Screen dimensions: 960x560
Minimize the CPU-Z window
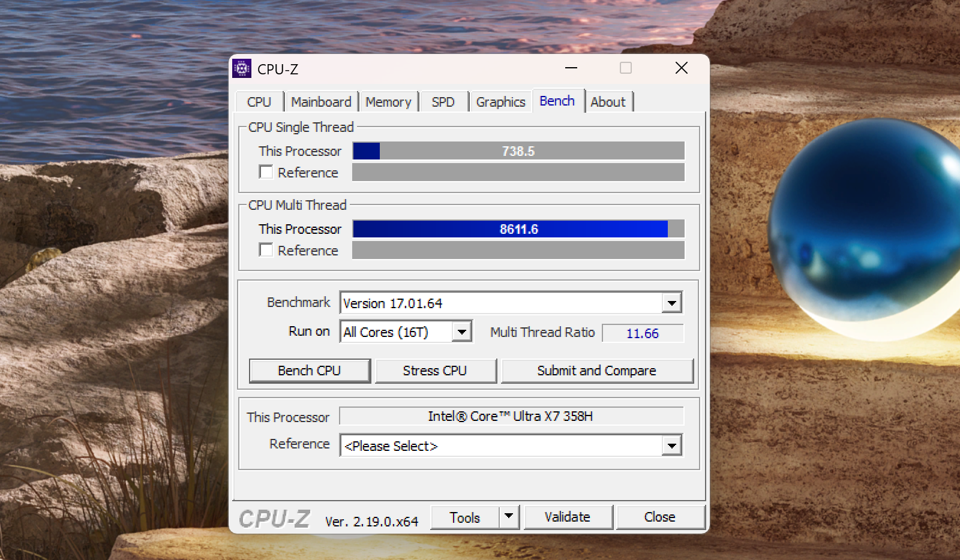click(571, 68)
